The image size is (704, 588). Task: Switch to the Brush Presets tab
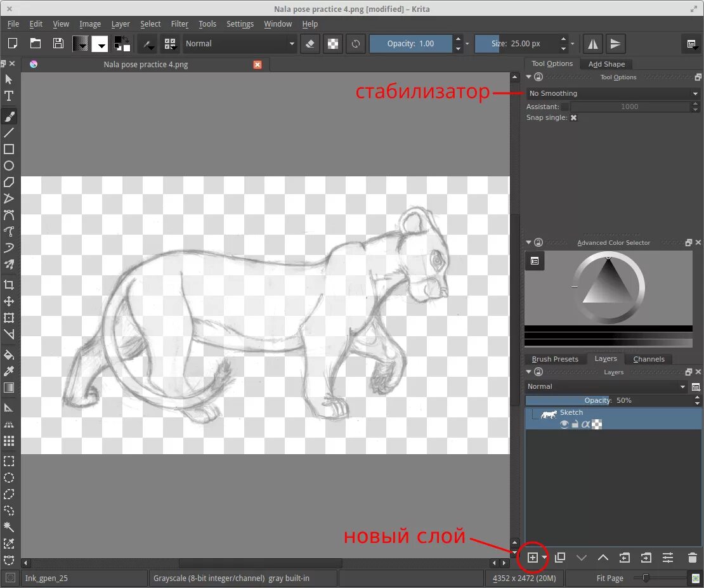point(555,359)
